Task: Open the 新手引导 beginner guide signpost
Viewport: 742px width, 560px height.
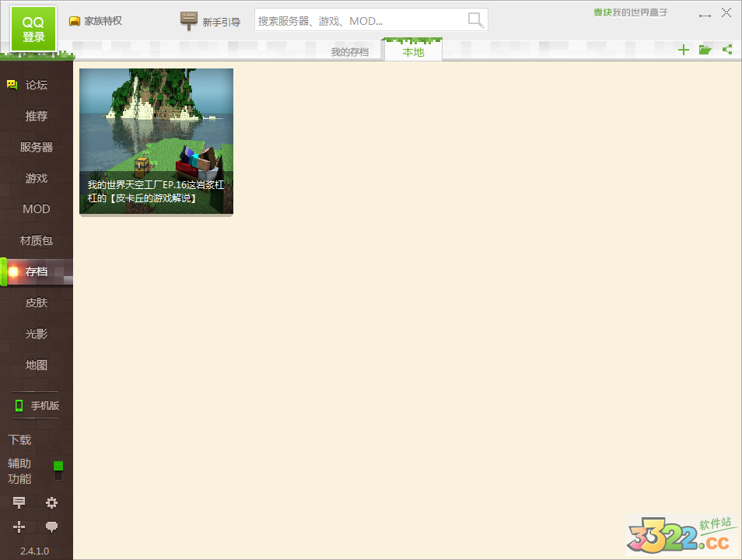Action: click(x=210, y=21)
